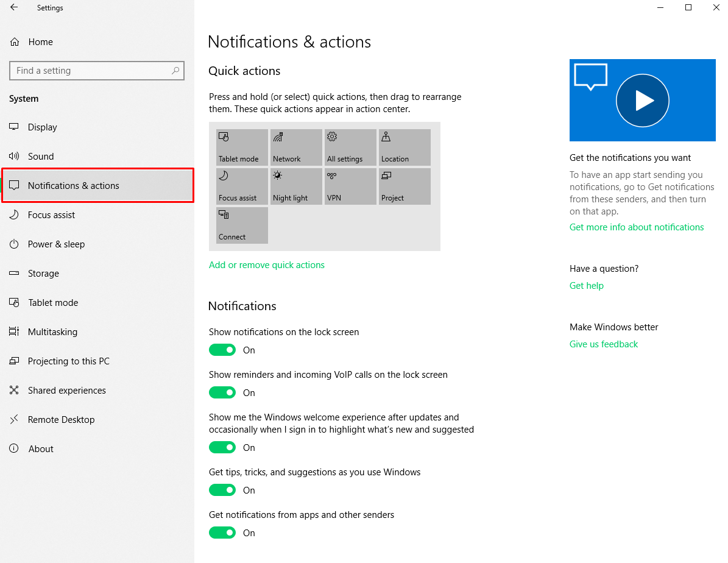Open the Home settings page

coord(40,42)
